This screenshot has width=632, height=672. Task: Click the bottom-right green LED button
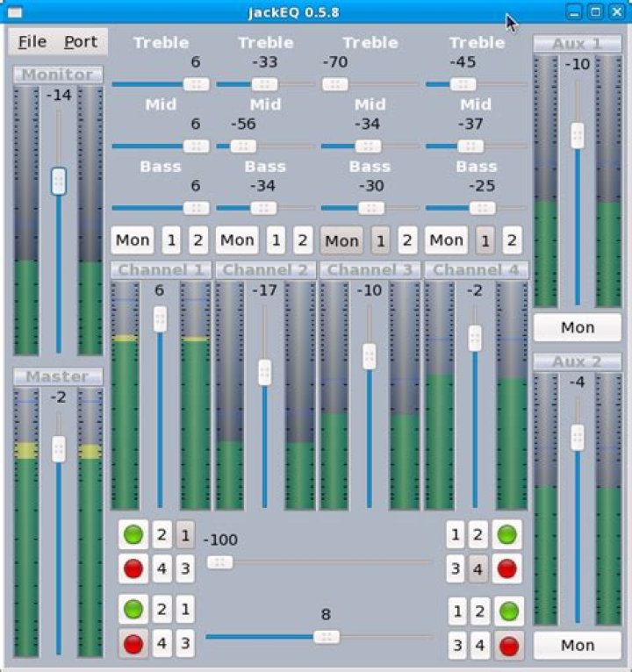(509, 611)
